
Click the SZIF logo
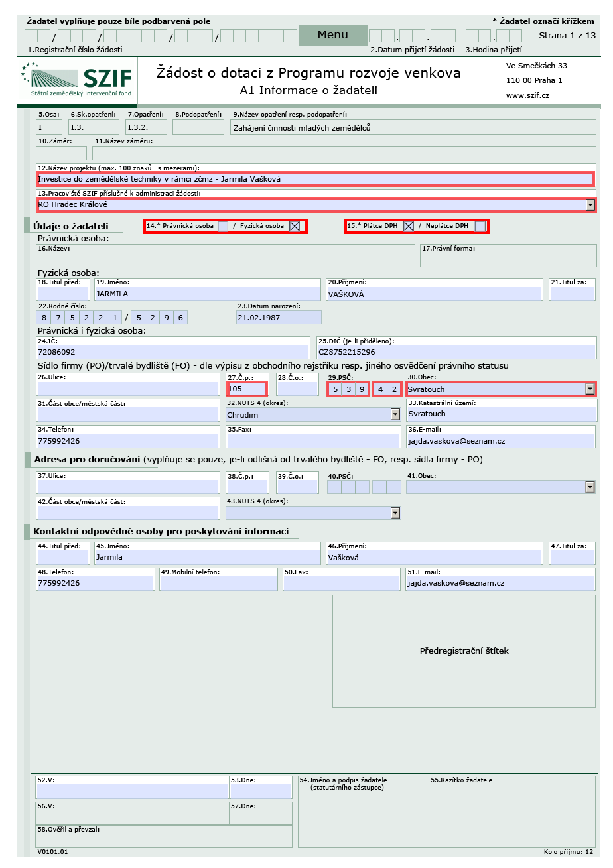[x=77, y=80]
